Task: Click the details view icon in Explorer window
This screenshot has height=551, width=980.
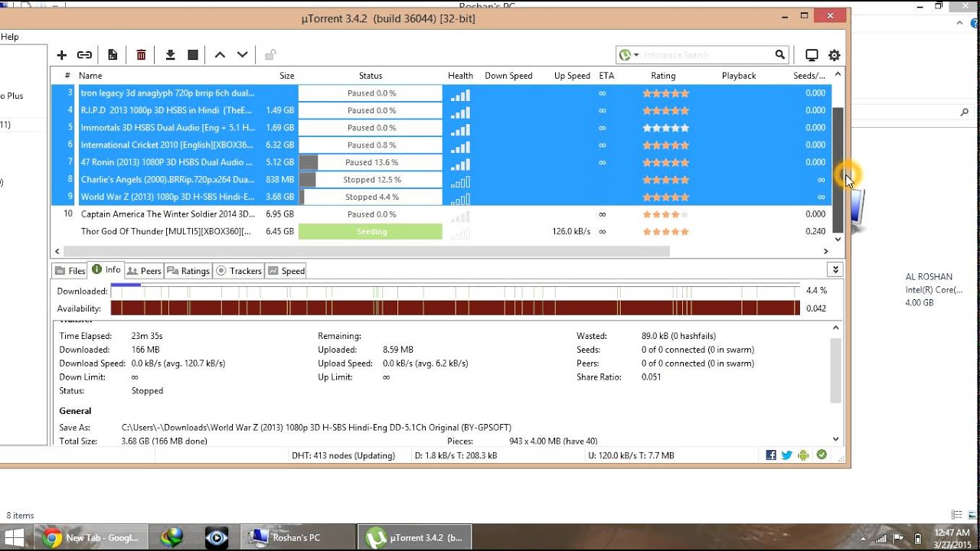Action: (x=956, y=515)
